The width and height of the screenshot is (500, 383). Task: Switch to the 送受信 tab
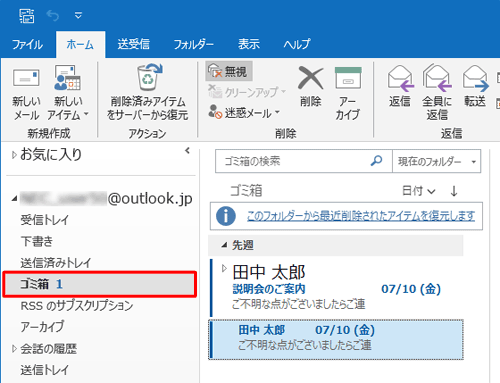(134, 44)
